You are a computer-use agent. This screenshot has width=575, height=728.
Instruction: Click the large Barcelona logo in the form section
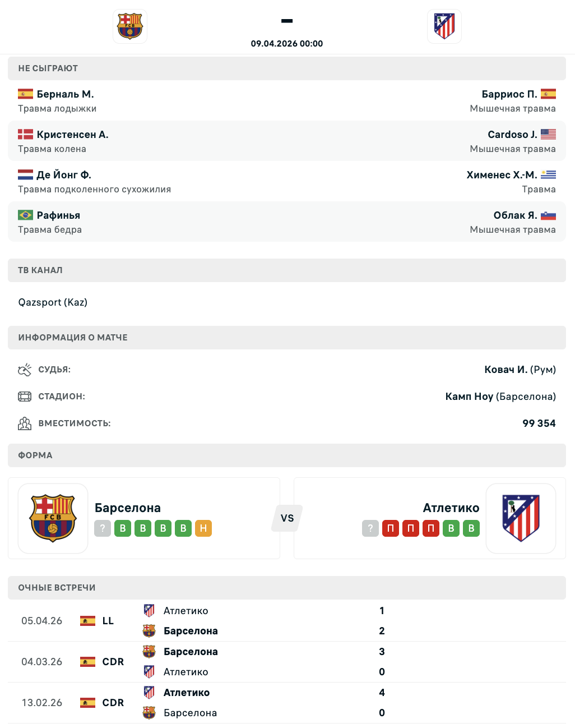tap(53, 518)
